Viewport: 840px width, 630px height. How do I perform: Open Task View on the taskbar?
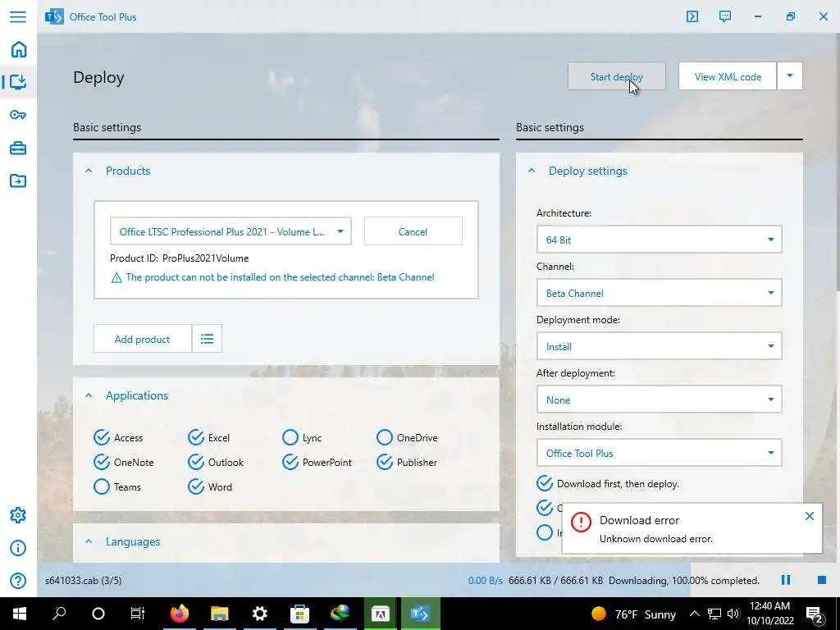click(138, 614)
